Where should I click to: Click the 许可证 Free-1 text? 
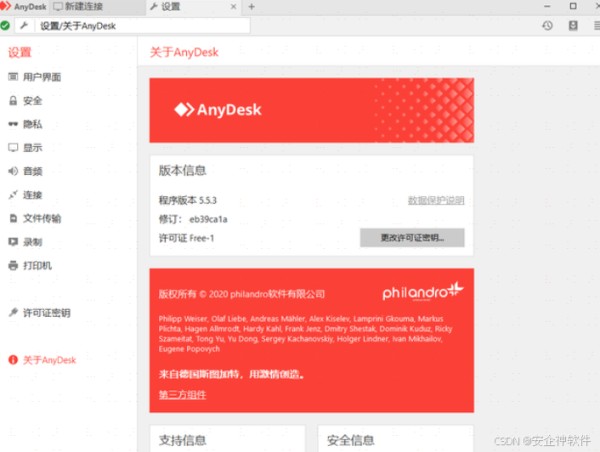[x=186, y=238]
